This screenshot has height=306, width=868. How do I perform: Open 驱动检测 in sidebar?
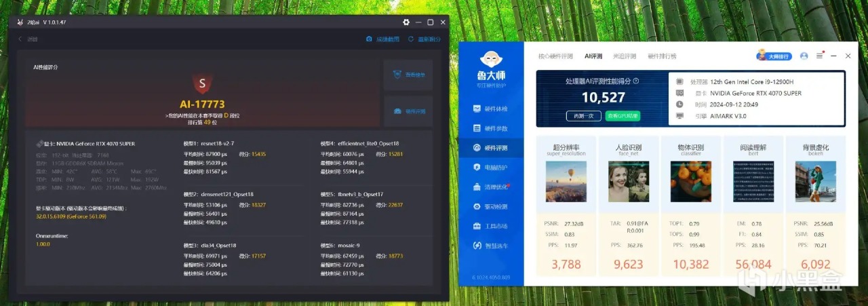coord(490,206)
